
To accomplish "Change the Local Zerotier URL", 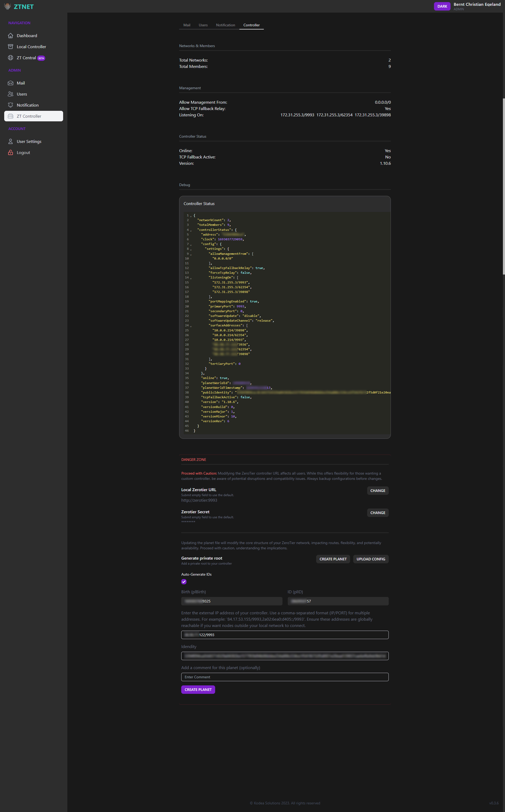I will [x=377, y=490].
